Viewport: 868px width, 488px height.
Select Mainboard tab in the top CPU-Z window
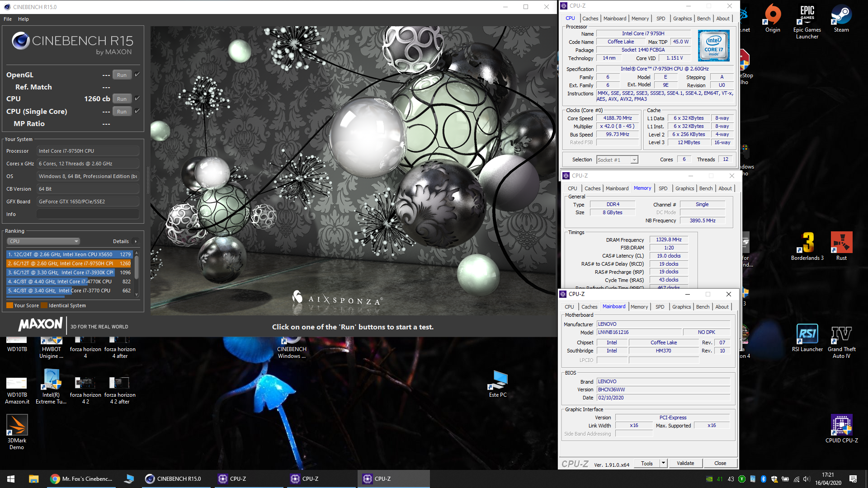615,19
